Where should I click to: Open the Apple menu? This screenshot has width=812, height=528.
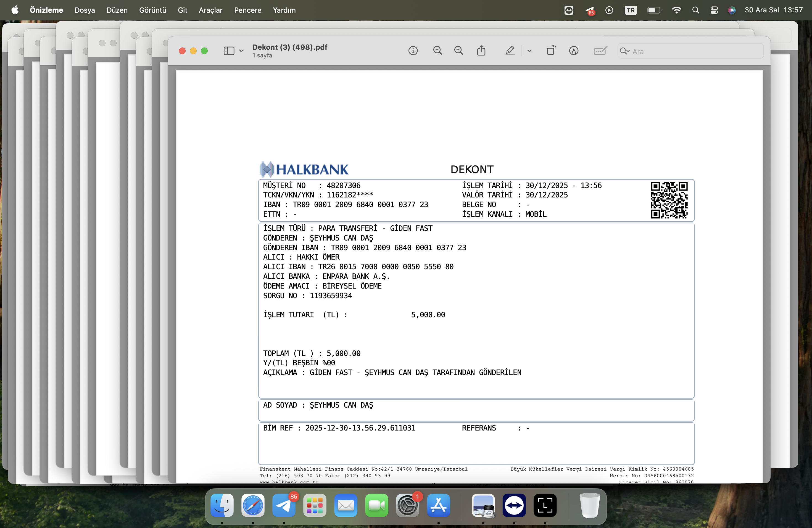click(15, 10)
